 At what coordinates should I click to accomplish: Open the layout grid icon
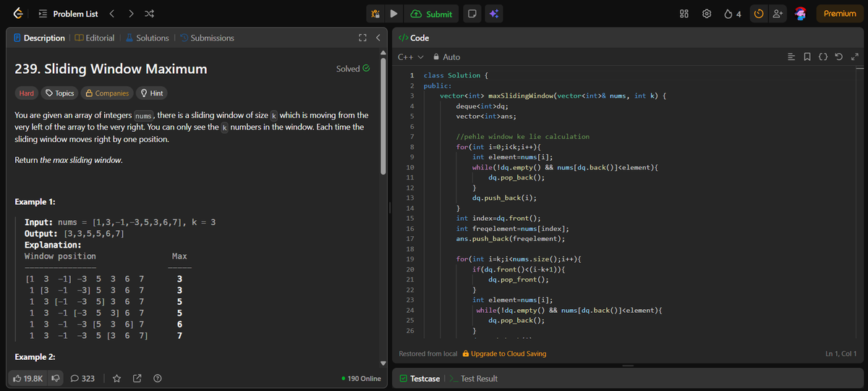pyautogui.click(x=684, y=14)
